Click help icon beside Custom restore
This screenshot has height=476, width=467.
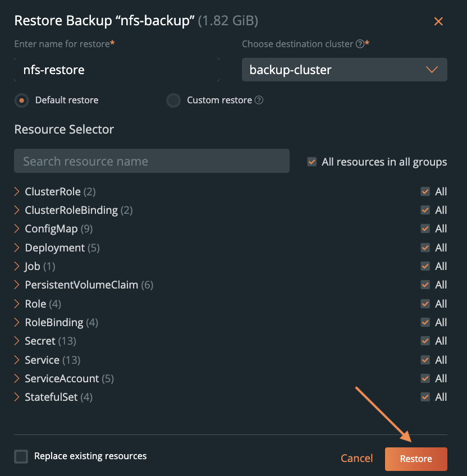259,100
